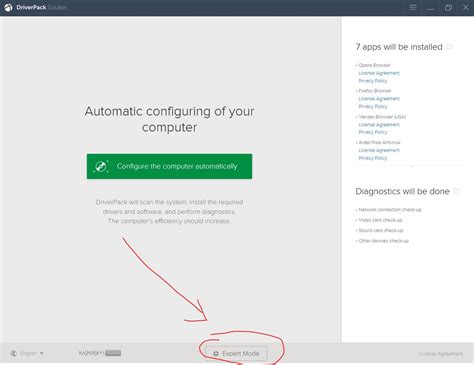
Task: Open Yandex Browser License Agreement link
Action: [x=379, y=125]
